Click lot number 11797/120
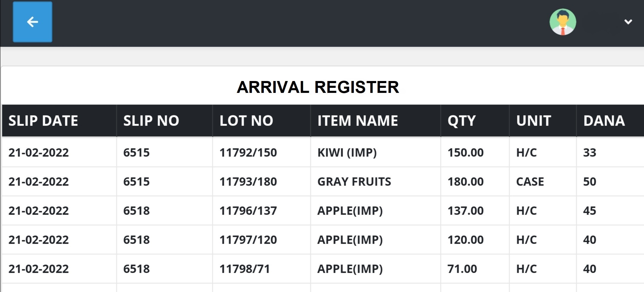The height and width of the screenshot is (292, 644). [248, 240]
